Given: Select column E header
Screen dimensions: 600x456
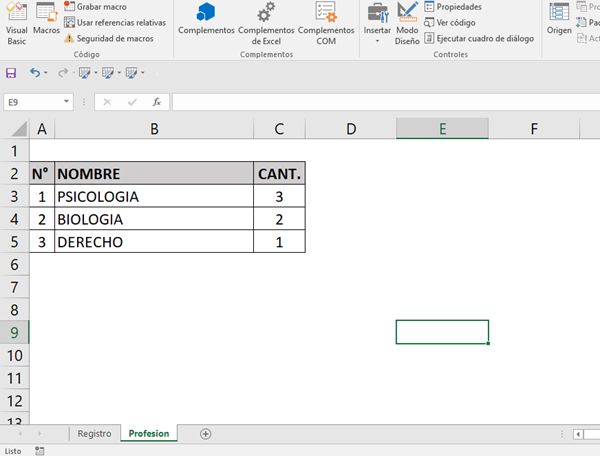Looking at the screenshot, I should (x=442, y=129).
